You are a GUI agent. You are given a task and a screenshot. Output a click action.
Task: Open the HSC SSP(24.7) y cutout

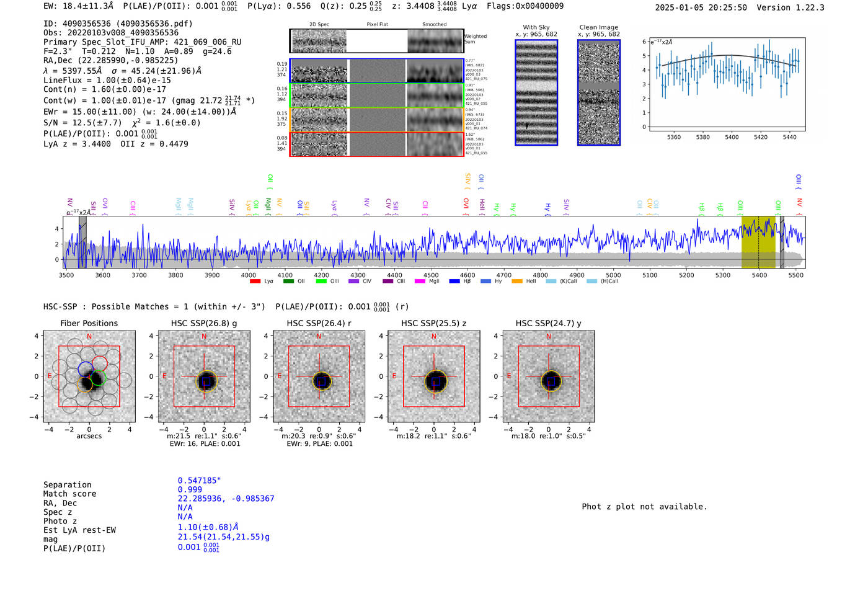pyautogui.click(x=549, y=376)
